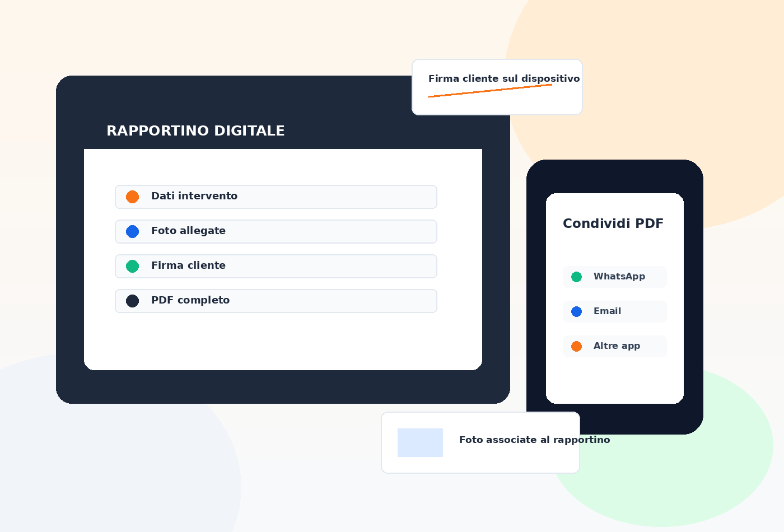
Task: Click the green WhatsApp dot icon
Action: pyautogui.click(x=576, y=277)
